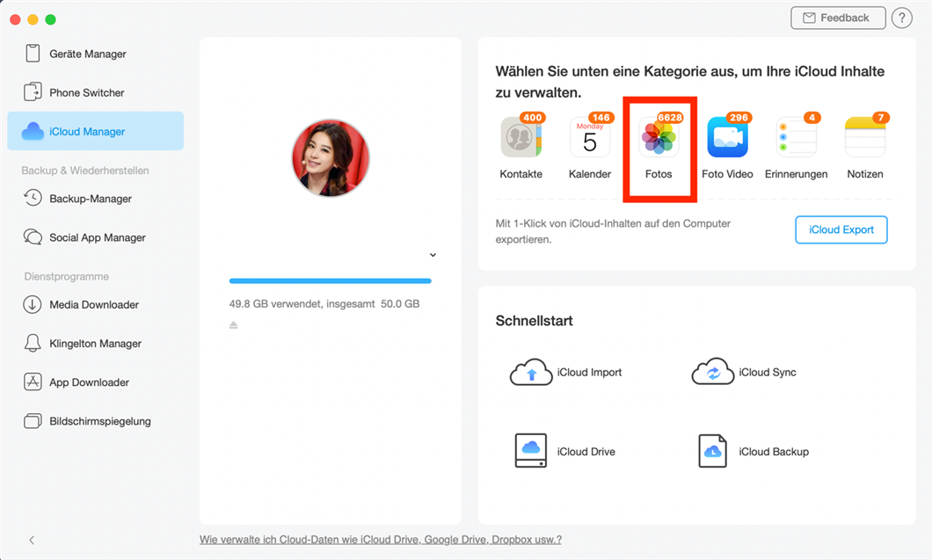Open iCloud Backup from Schnellstart
Viewport: 932px width, 560px height.
pos(754,451)
